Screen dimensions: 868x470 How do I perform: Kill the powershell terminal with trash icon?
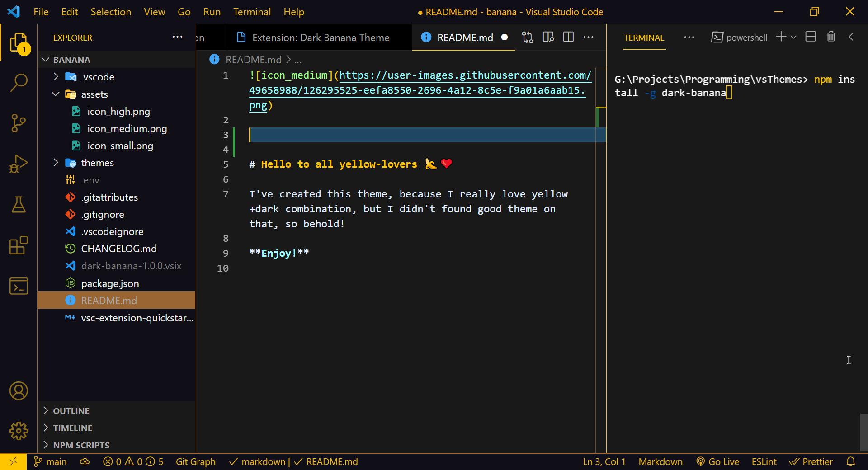831,37
